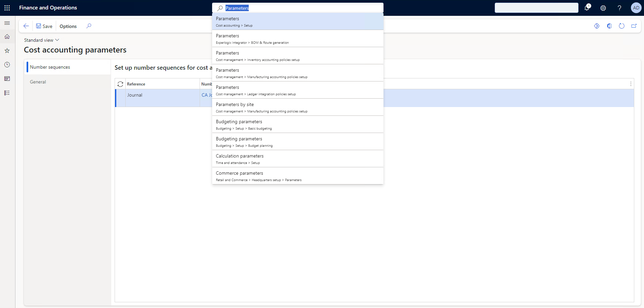Open the Options menu
This screenshot has height=308, width=644.
pos(68,26)
